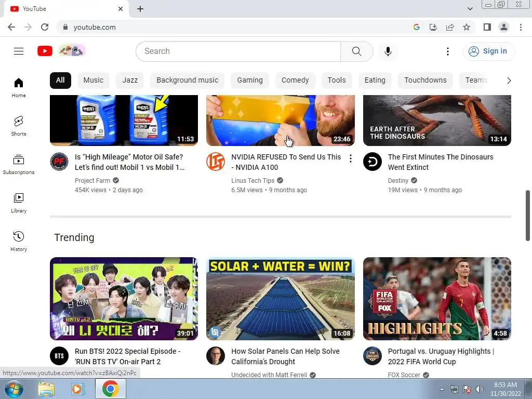The height and width of the screenshot is (399, 532).
Task: Open Library in sidebar
Action: (19, 203)
